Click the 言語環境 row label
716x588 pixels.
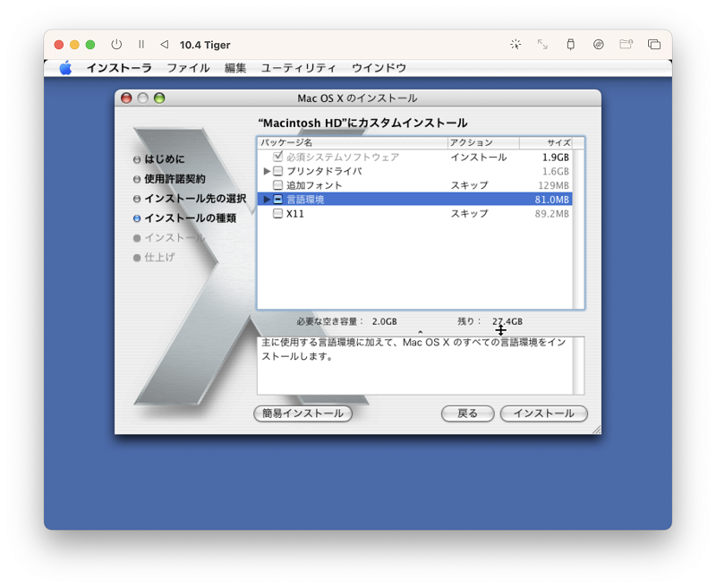pos(305,200)
